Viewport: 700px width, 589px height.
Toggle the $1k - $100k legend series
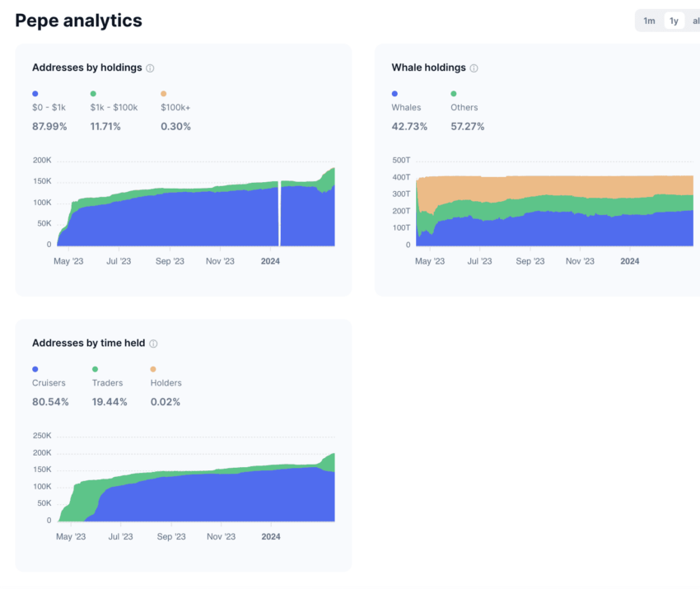coord(114,107)
